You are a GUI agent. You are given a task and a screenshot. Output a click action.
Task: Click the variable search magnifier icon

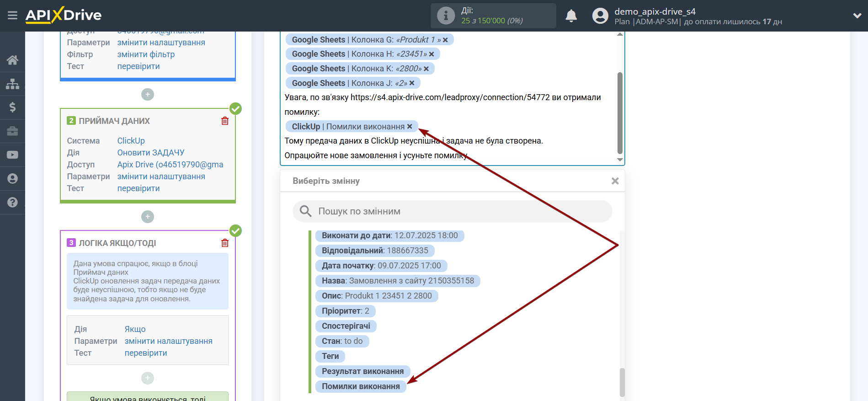click(305, 211)
